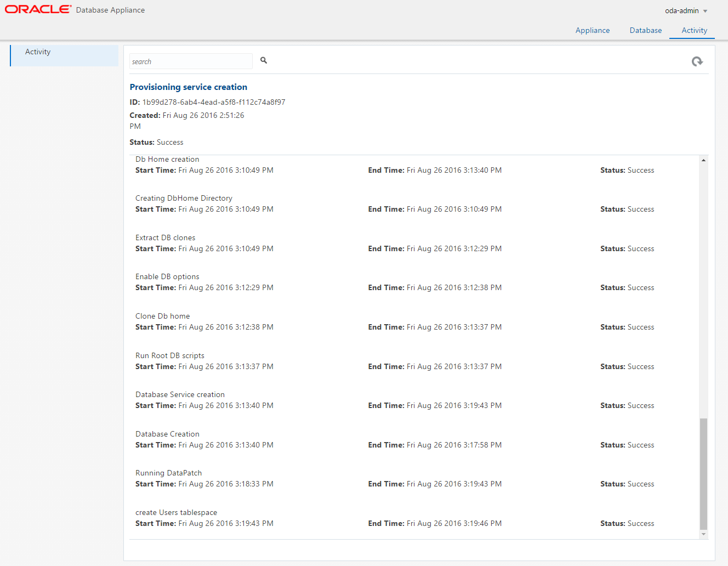Click the 'create Users tablespace' task name
The image size is (728, 566).
[x=176, y=512]
